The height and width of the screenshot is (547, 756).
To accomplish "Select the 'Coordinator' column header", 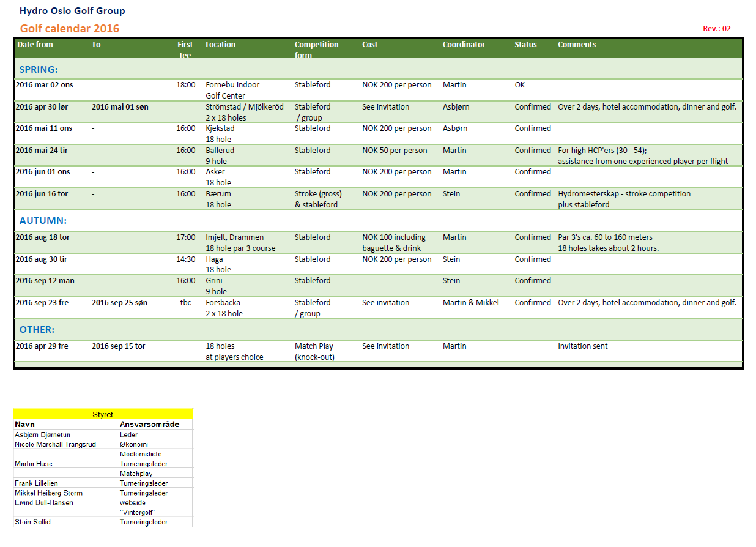I will [464, 45].
